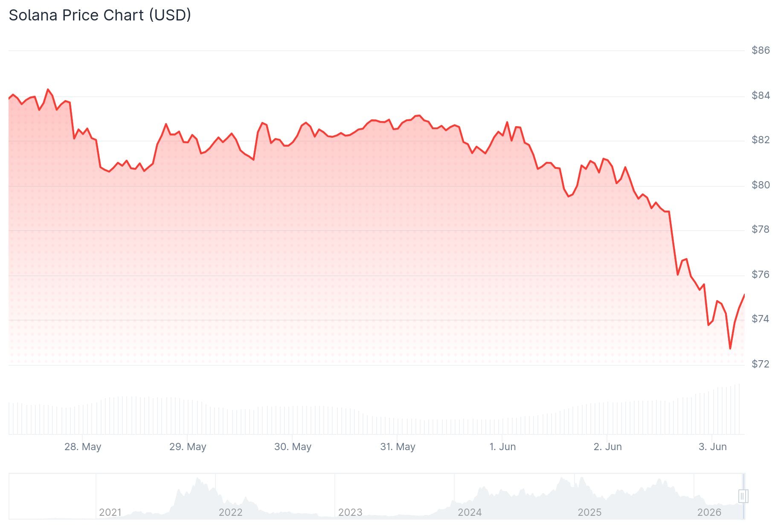Click the 28. May date label

[x=83, y=447]
